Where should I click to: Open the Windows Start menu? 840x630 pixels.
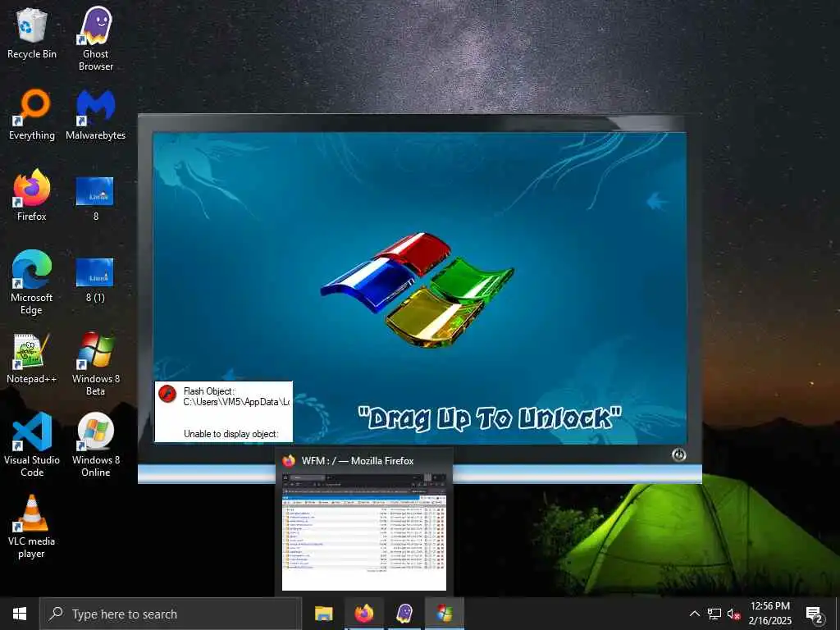(20, 614)
